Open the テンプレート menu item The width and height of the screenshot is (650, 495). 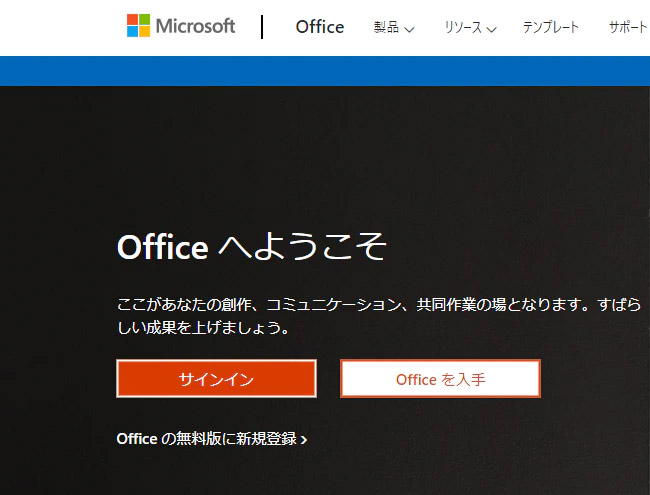click(551, 27)
